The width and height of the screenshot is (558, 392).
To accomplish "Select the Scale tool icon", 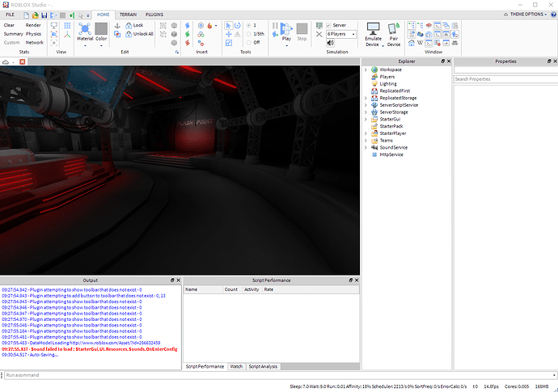I will [x=229, y=43].
